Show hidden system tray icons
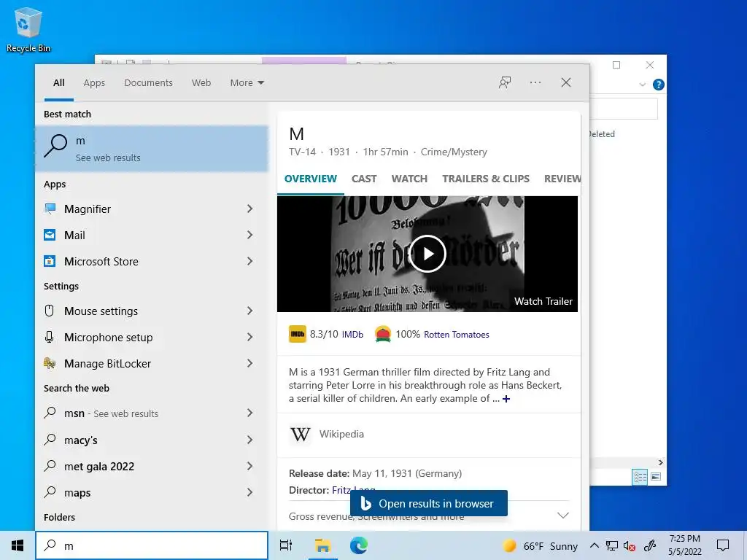 pyautogui.click(x=594, y=545)
